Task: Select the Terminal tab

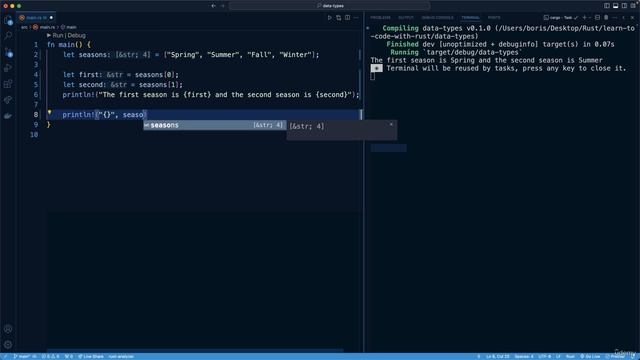Action: pyautogui.click(x=470, y=18)
